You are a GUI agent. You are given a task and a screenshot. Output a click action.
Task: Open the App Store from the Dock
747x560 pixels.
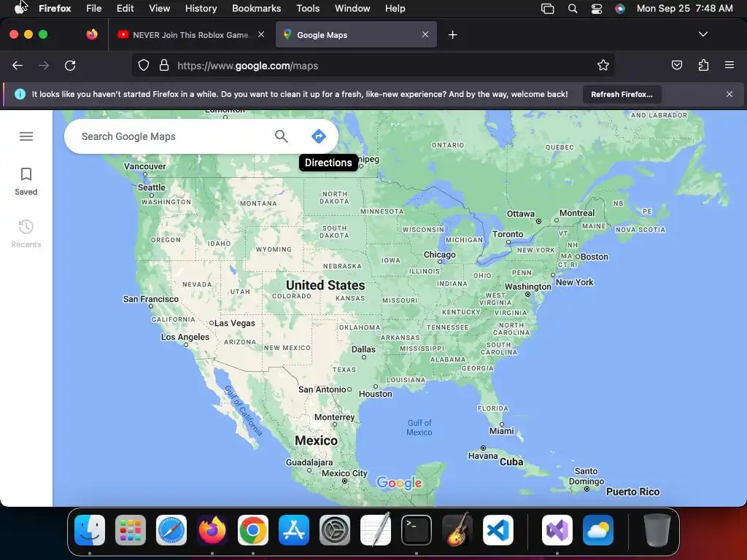coord(294,530)
